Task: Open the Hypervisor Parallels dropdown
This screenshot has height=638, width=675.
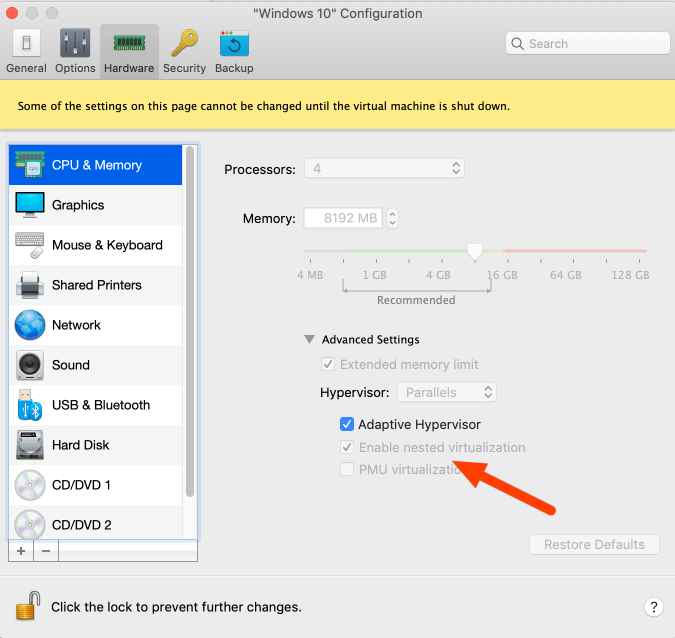Action: (447, 392)
